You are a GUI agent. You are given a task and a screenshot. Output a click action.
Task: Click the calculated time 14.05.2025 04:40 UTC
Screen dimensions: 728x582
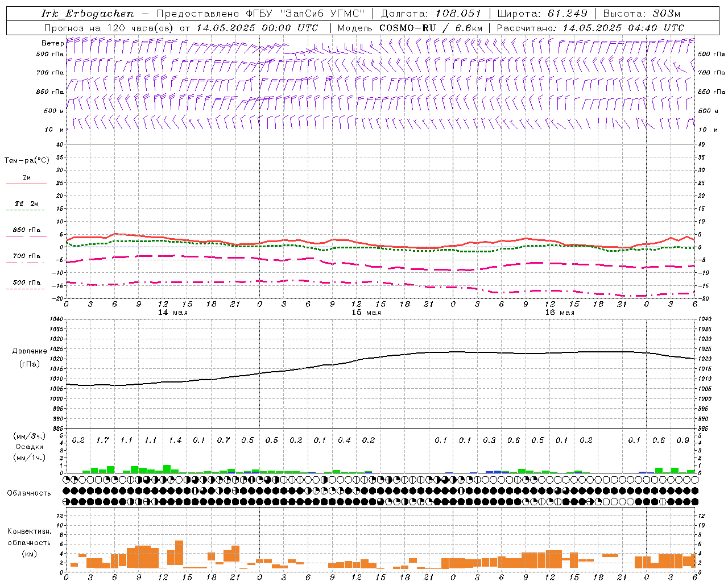click(624, 28)
